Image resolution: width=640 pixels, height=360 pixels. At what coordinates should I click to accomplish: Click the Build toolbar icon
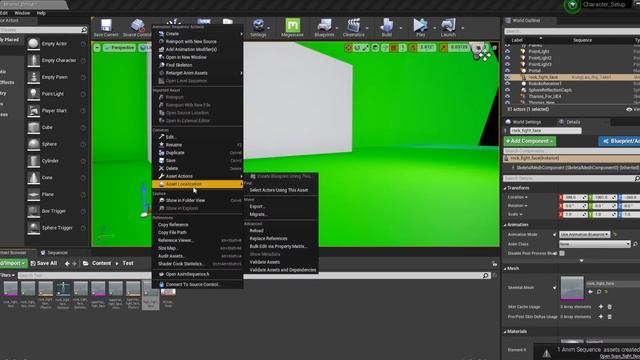tap(387, 25)
